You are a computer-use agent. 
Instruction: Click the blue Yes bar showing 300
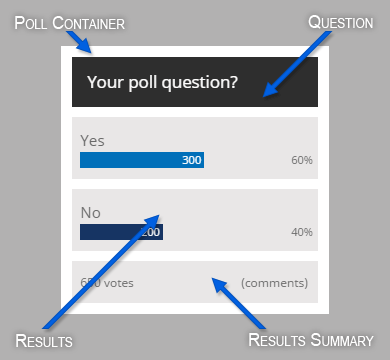(x=142, y=160)
